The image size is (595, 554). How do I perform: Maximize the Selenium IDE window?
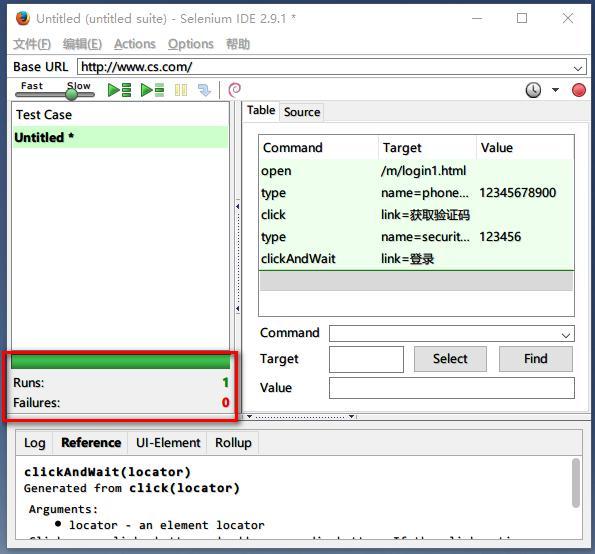[x=522, y=18]
